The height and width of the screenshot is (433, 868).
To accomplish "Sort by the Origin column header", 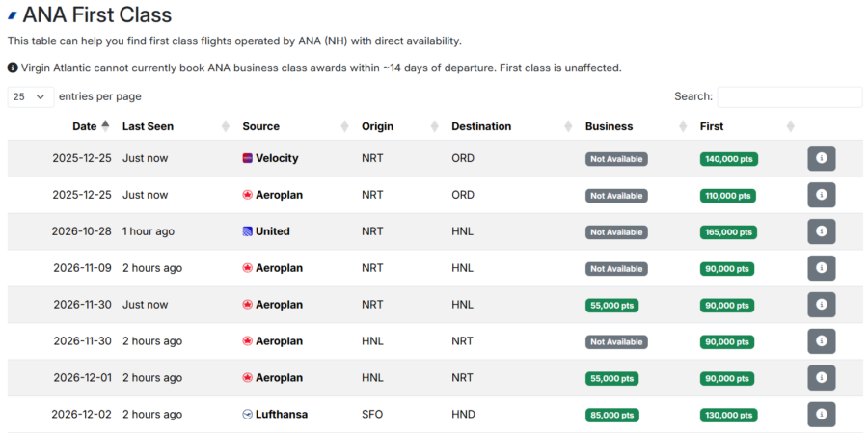I will click(x=377, y=126).
